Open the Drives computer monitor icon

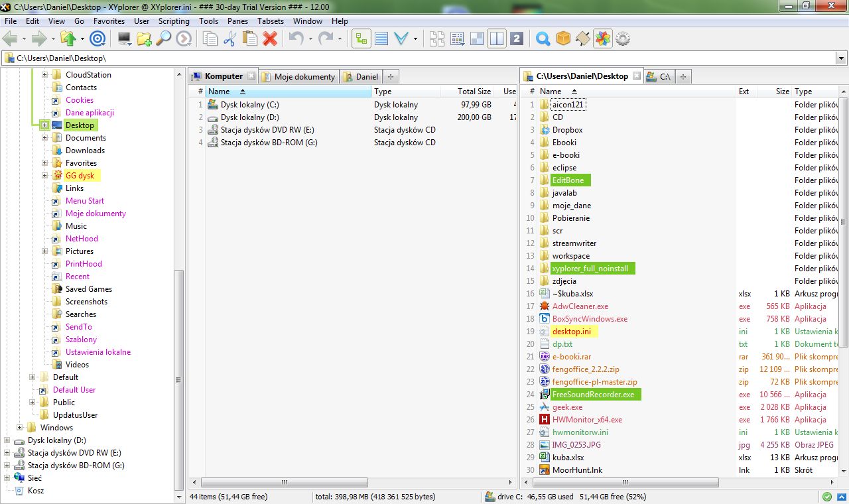(x=124, y=38)
